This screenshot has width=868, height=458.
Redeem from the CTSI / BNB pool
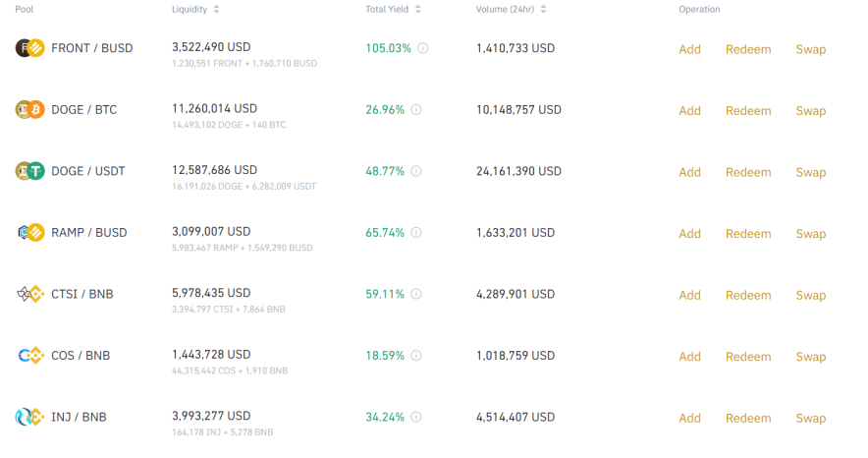click(748, 295)
